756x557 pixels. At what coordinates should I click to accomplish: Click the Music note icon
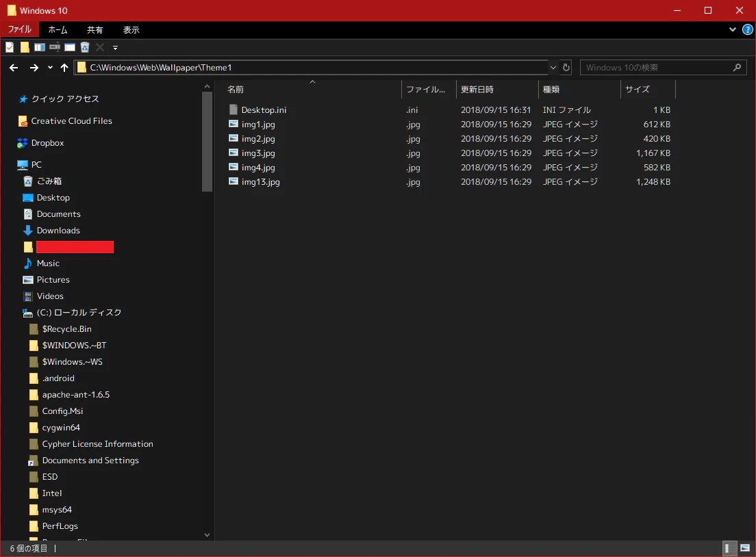click(28, 263)
